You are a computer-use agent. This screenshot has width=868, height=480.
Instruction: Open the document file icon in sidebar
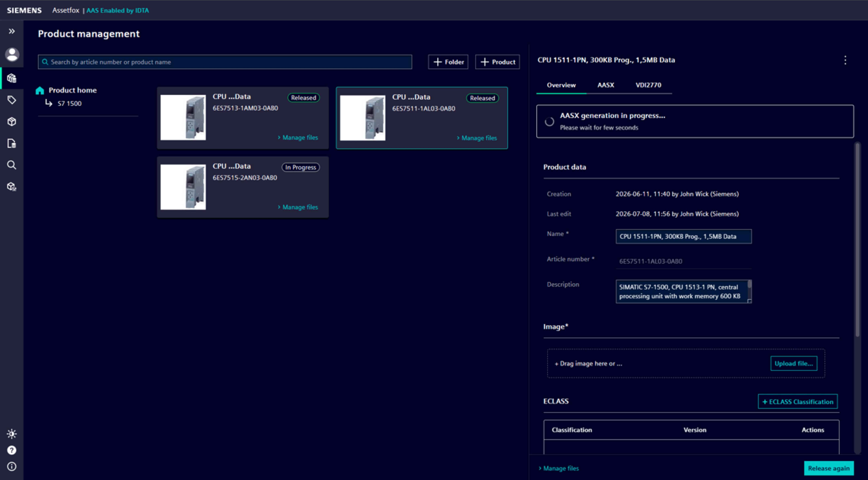tap(12, 143)
